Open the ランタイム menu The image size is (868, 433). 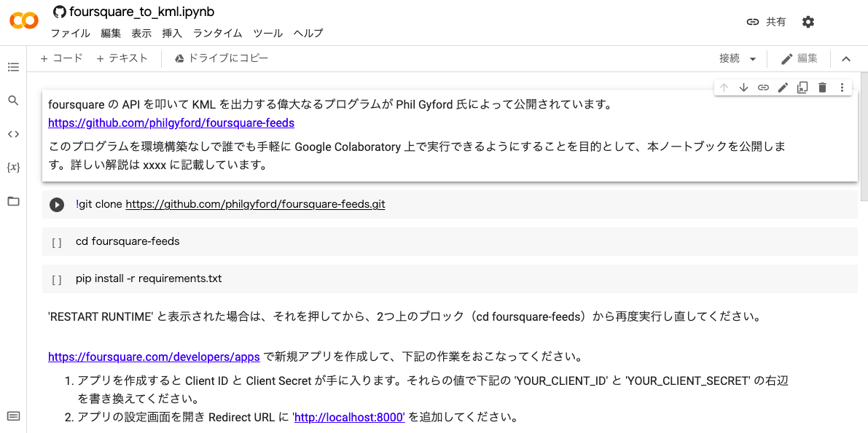pyautogui.click(x=218, y=34)
